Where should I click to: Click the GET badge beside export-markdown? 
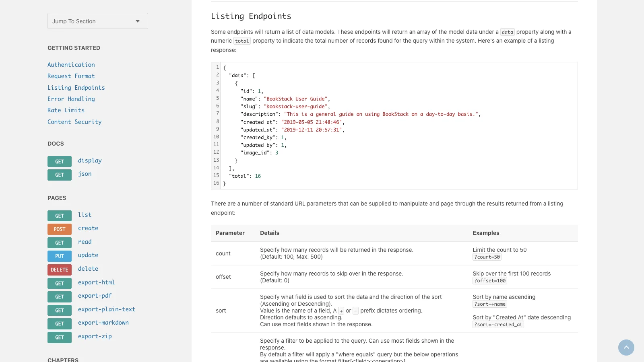pyautogui.click(x=60, y=324)
